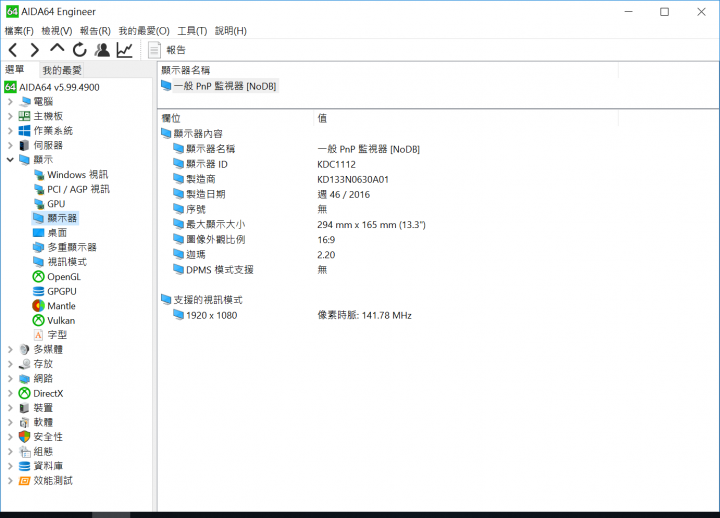Click the Back navigation arrow

pyautogui.click(x=13, y=50)
